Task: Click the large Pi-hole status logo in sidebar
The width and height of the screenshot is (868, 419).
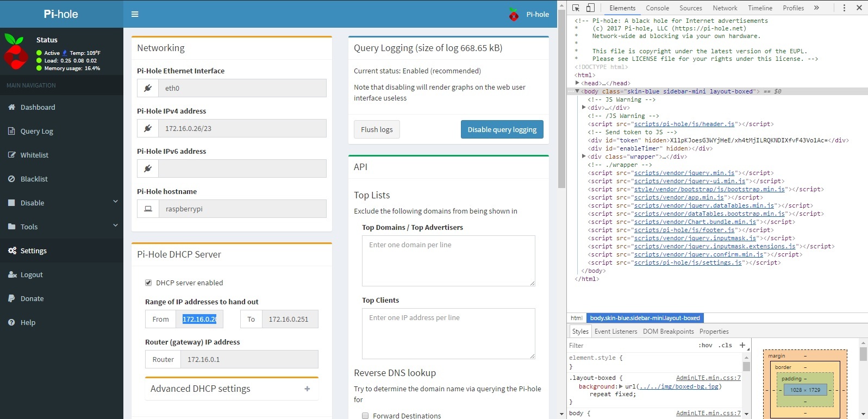Action: tap(16, 52)
